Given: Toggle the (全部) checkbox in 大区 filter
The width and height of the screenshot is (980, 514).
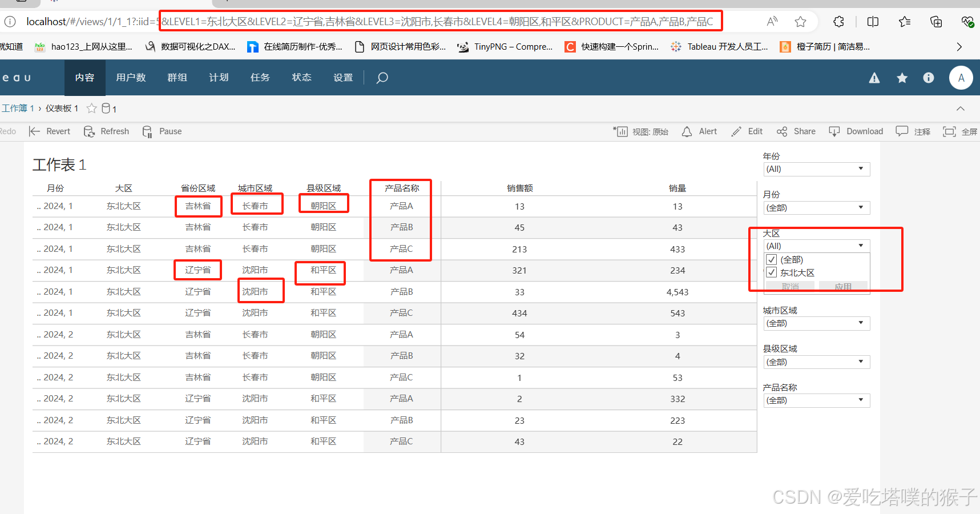Looking at the screenshot, I should tap(772, 260).
